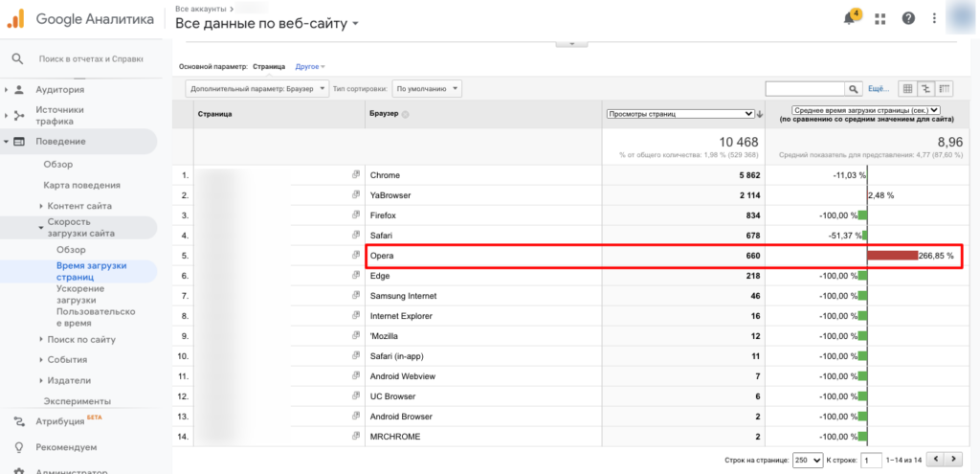Viewport: 980px width, 474px height.
Task: Open the Дополнительный параметр: Браузер dropdown
Action: click(255, 88)
